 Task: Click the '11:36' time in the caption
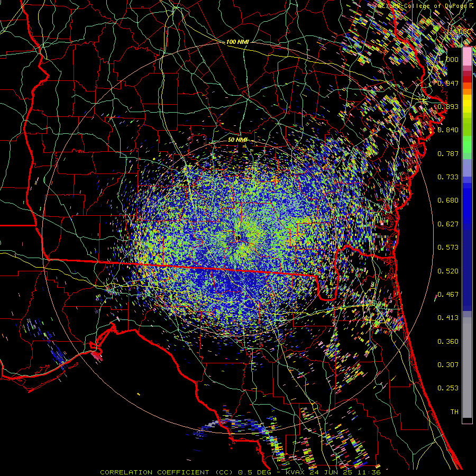[x=369, y=472]
